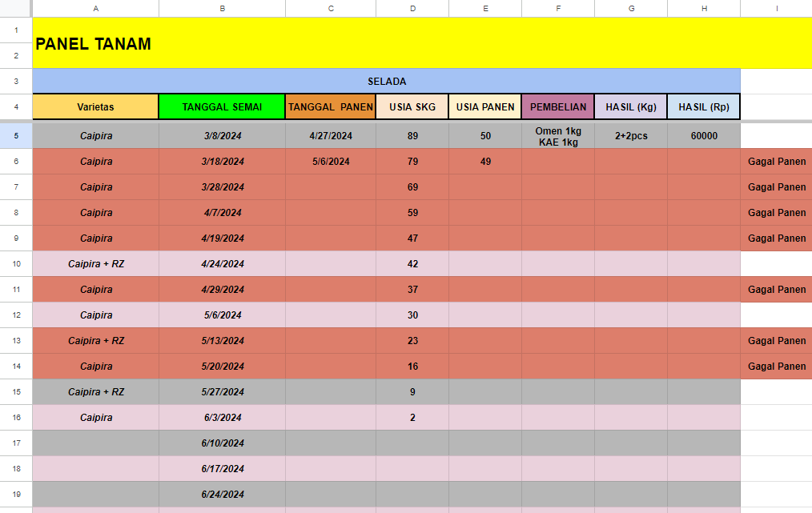Click the "HASIL (Rp)" heading cell
812x513 pixels.
(704, 107)
